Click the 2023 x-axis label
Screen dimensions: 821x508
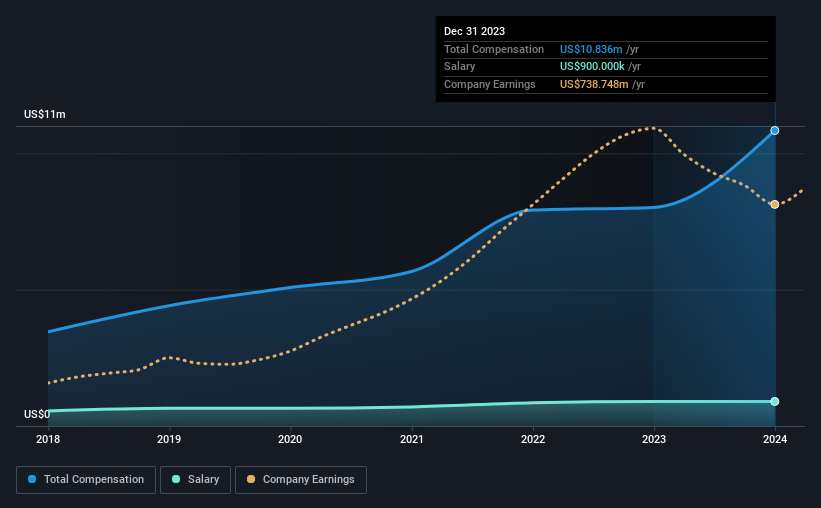[654, 439]
